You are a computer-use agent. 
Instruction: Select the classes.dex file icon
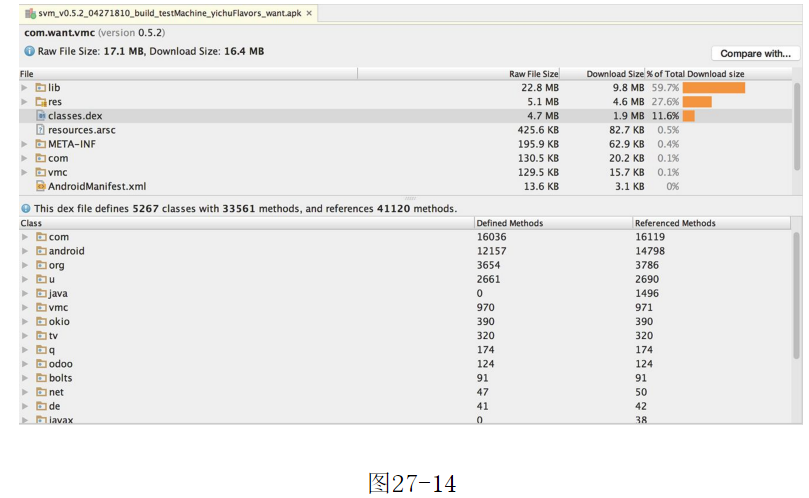point(41,116)
